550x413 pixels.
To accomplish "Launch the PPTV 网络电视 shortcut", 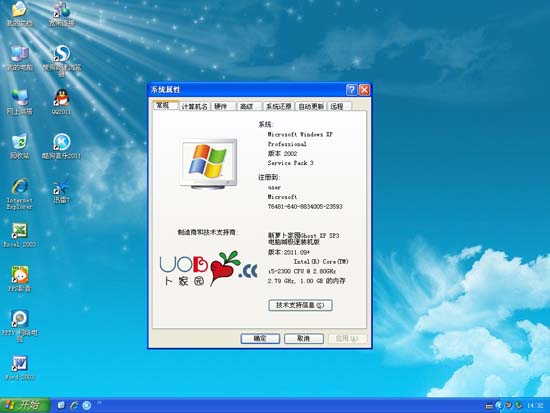I will click(20, 326).
